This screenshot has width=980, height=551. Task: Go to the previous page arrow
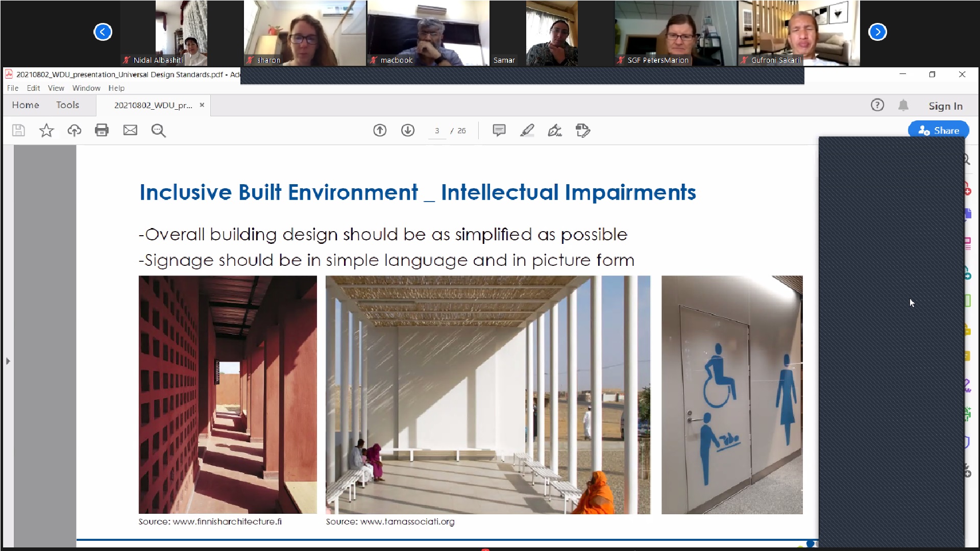pos(380,131)
